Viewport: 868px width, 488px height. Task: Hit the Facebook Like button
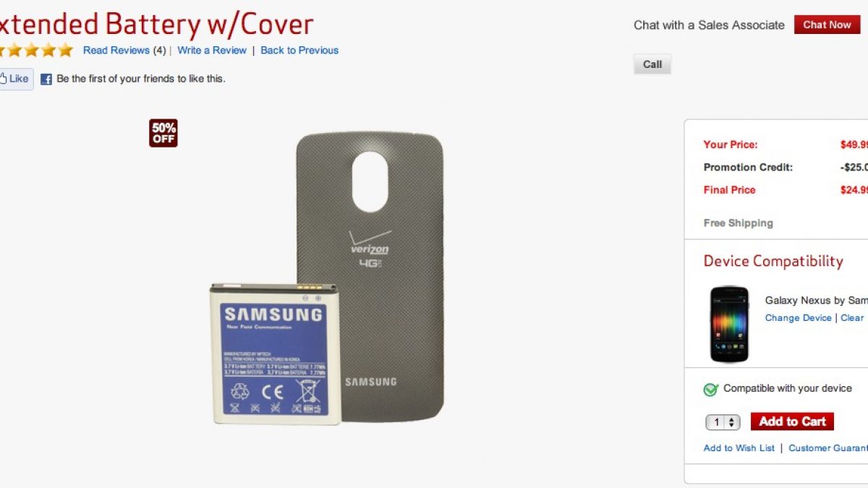coord(16,79)
